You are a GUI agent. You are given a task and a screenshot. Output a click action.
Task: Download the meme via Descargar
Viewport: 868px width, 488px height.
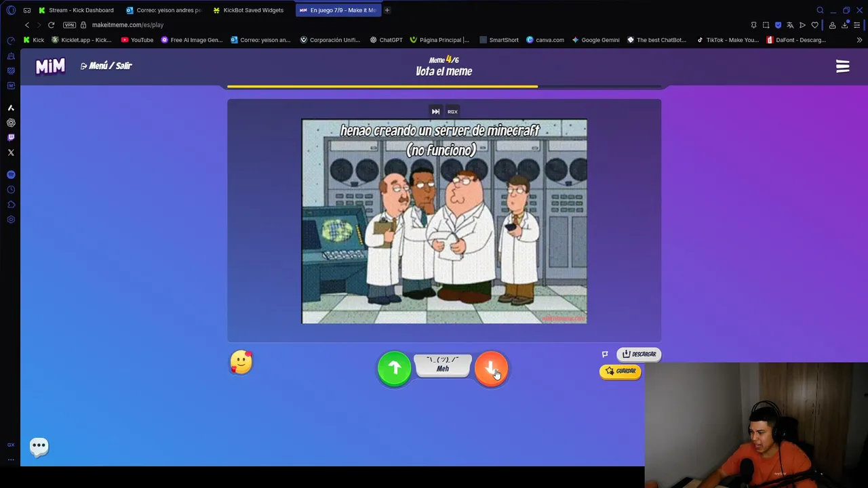tap(639, 354)
